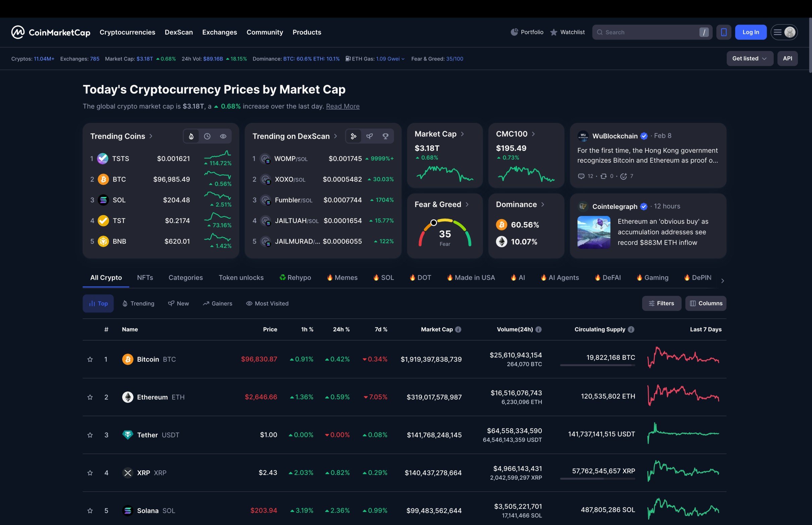This screenshot has width=812, height=525.
Task: Click the Tether logo in table row 3
Action: click(x=128, y=435)
